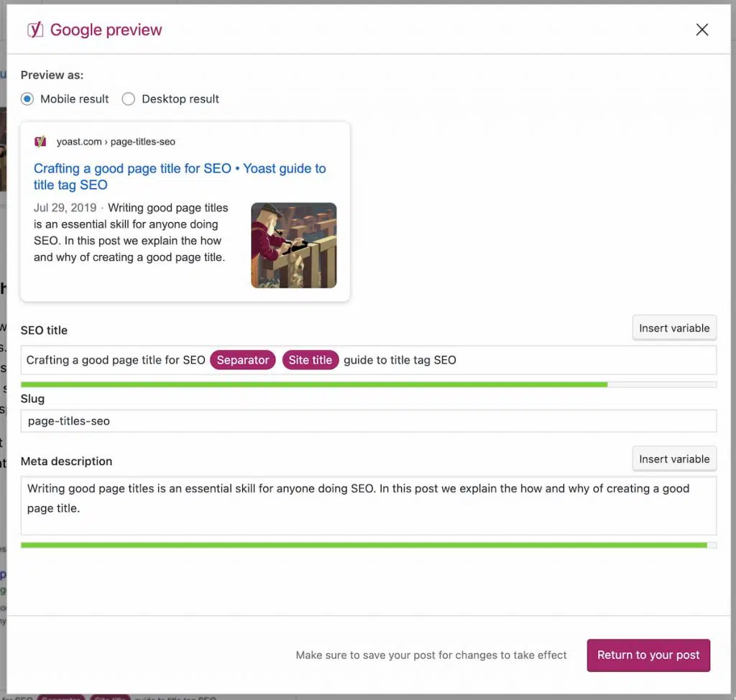The image size is (736, 700).
Task: Select the Mobile result radio button
Action: point(27,99)
